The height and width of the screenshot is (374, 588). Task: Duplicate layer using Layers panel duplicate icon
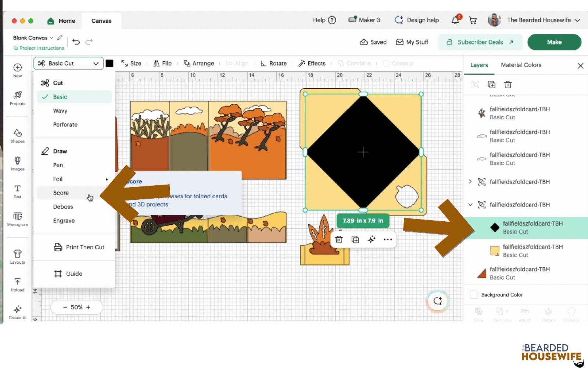point(491,85)
